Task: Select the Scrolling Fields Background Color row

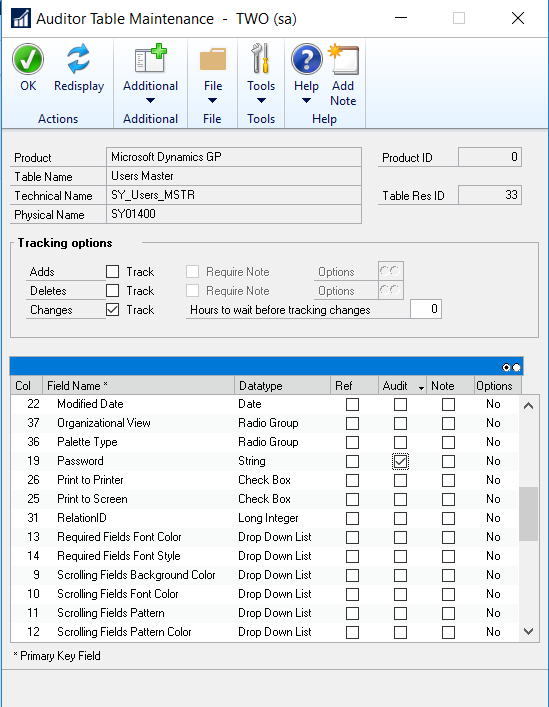Action: 265,574
